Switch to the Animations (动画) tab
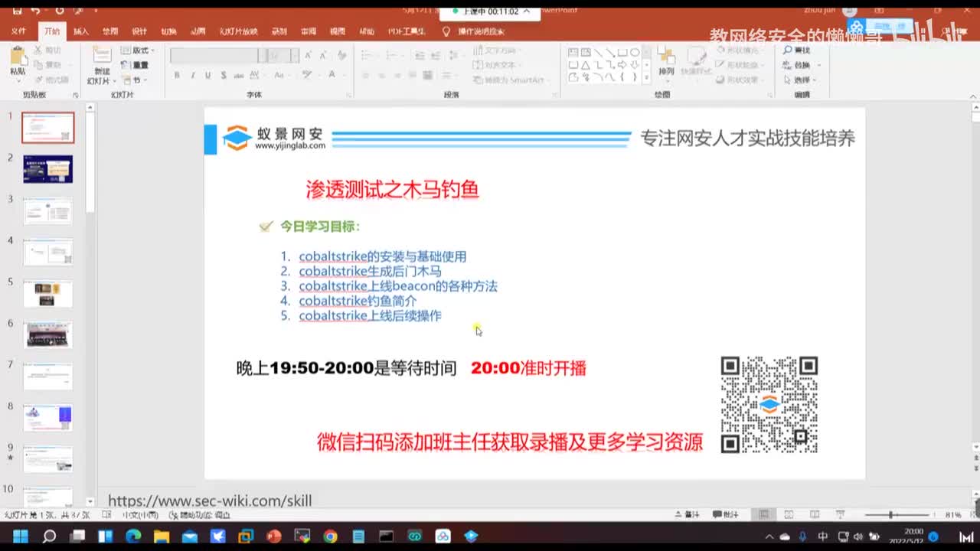The height and width of the screenshot is (551, 980). click(x=198, y=31)
